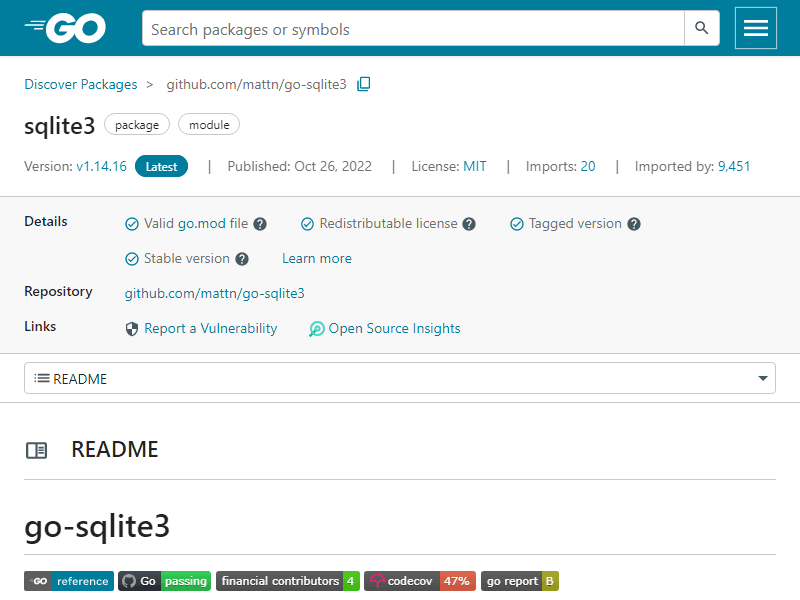Click the Go logo in header
800x600 pixels.
pos(65,28)
